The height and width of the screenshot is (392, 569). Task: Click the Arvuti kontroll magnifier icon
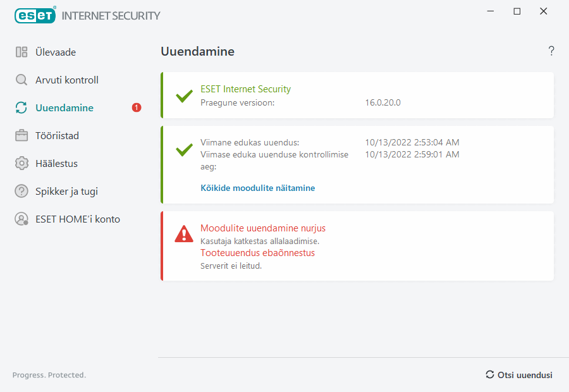pyautogui.click(x=21, y=80)
